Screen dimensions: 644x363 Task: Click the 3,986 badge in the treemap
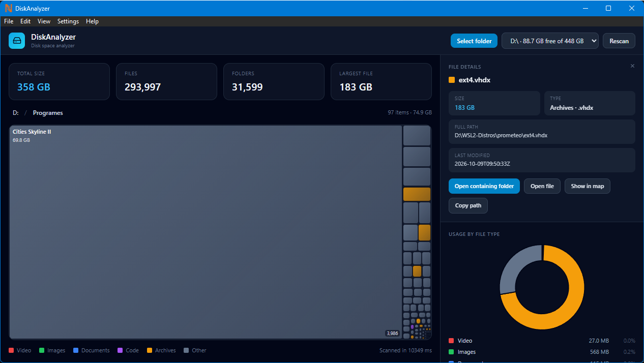[393, 334]
